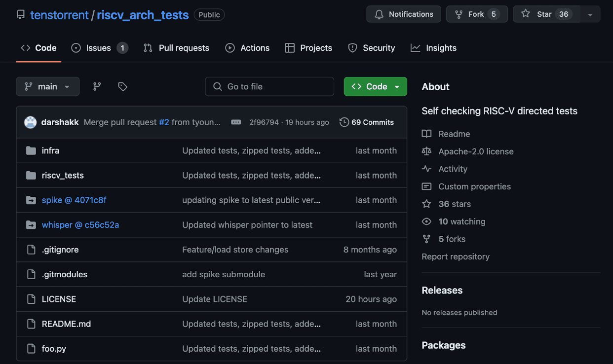Viewport: 613px width, 364px height.
Task: Expand commit message ellipsis icon
Action: [x=236, y=122]
